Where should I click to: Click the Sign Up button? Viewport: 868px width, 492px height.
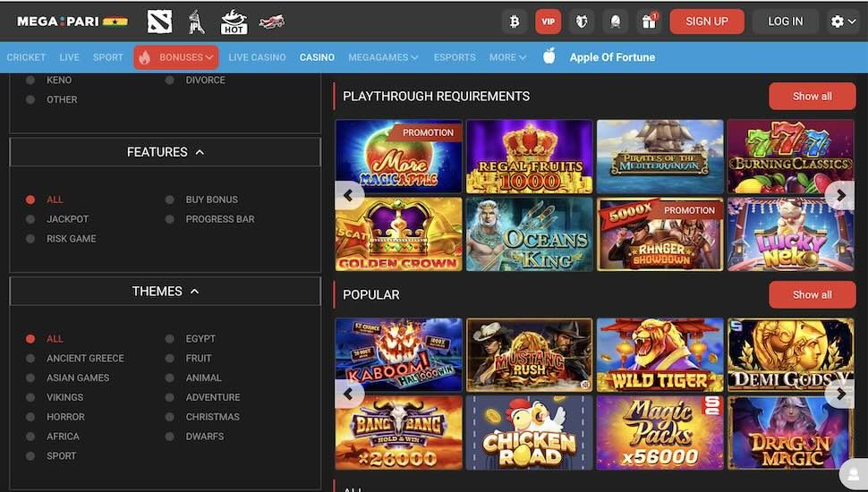pos(707,21)
